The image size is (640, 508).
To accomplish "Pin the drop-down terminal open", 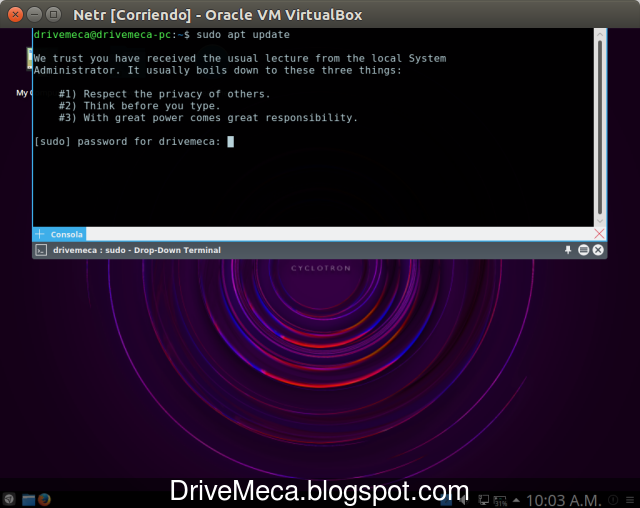I will click(568, 250).
